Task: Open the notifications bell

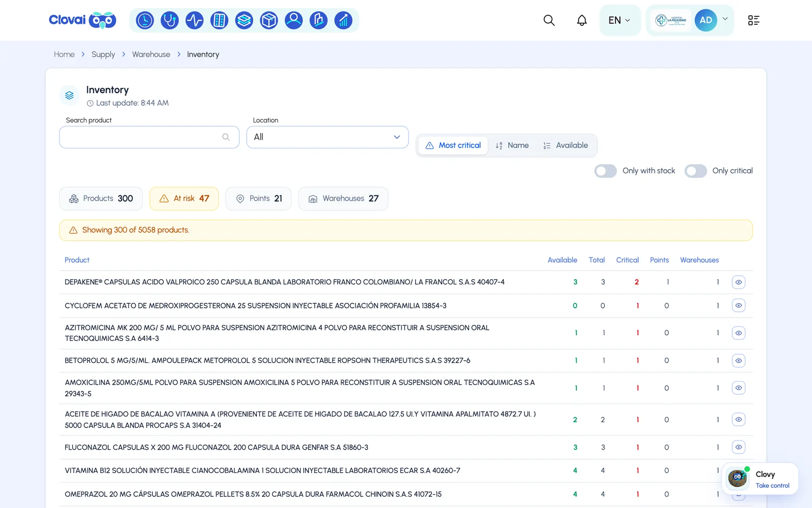Action: (x=582, y=20)
